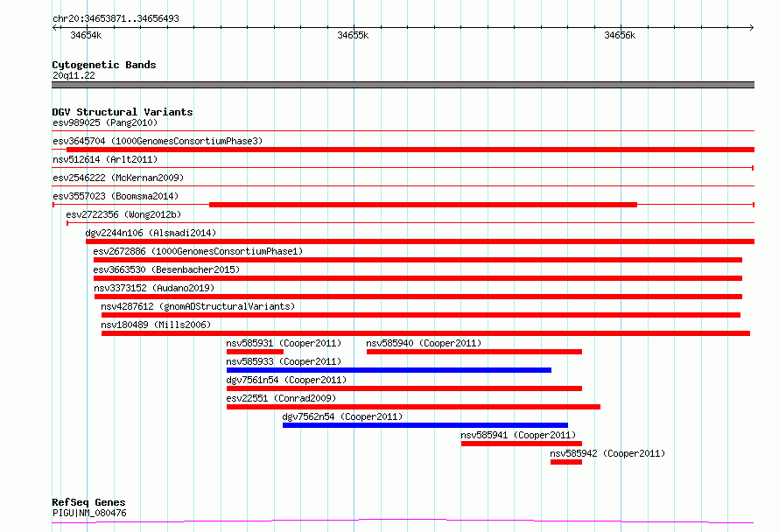
Task: Click the esv2722356 (Wong2012b) label
Action: [x=123, y=214]
